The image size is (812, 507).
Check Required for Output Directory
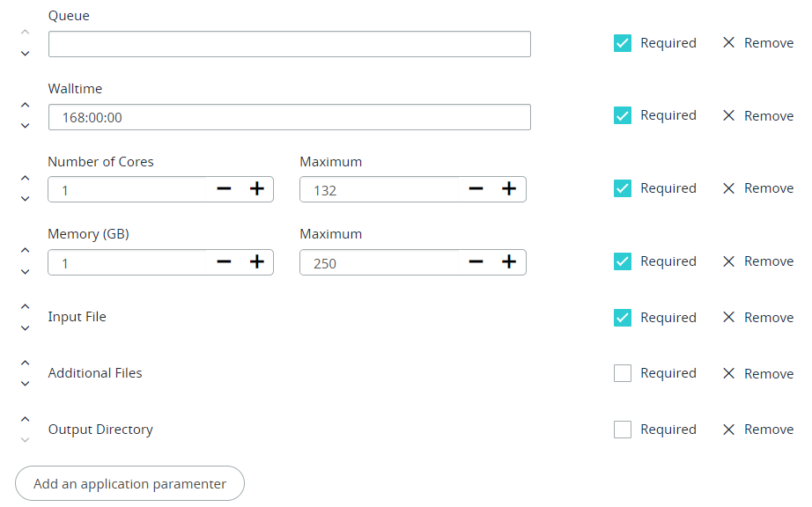623,430
